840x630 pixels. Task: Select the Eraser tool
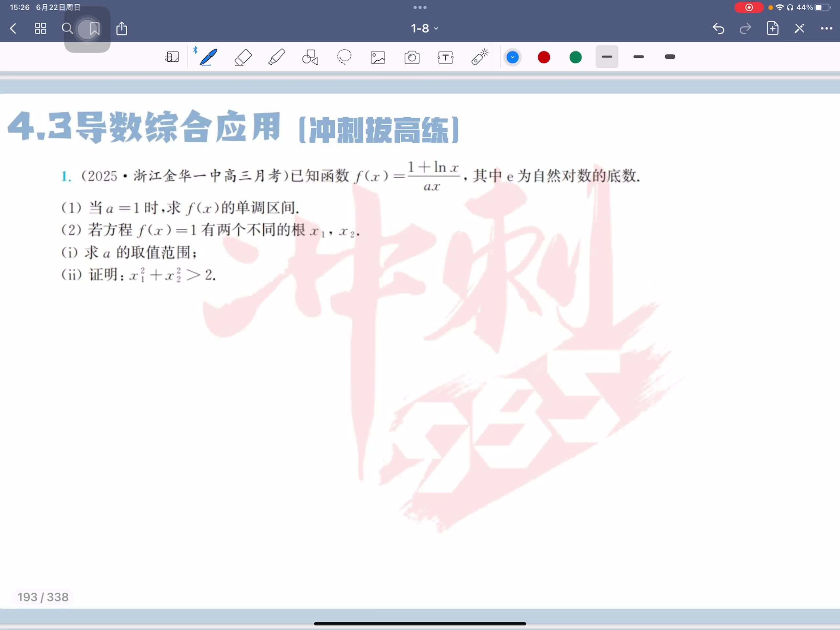pyautogui.click(x=243, y=57)
